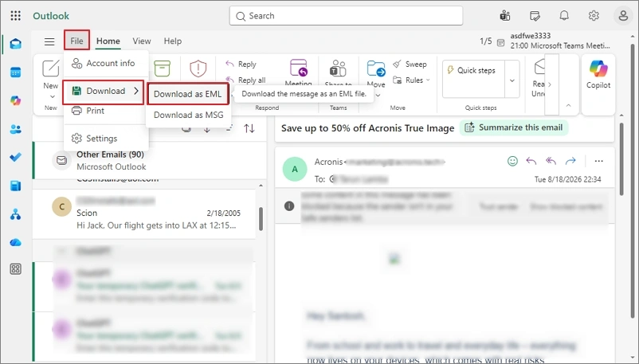This screenshot has height=364, width=639.
Task: Show more ribbon commands chevron
Action: pyautogui.click(x=550, y=84)
